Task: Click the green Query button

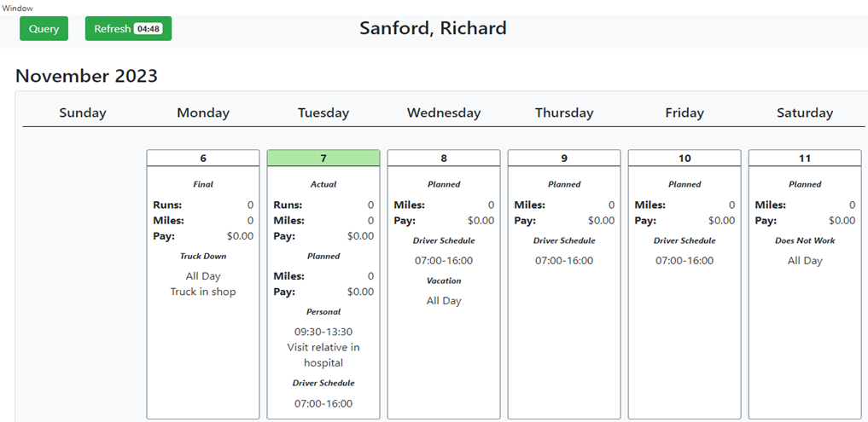Action: pos(44,29)
